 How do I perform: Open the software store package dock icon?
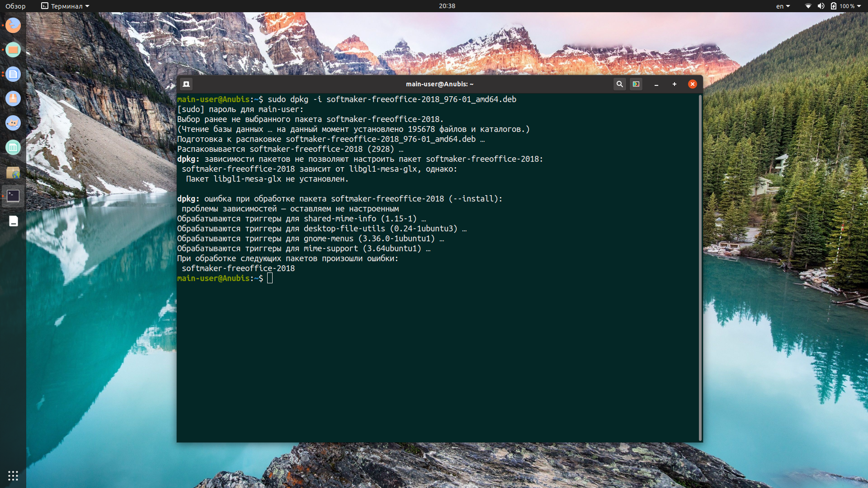pyautogui.click(x=13, y=99)
